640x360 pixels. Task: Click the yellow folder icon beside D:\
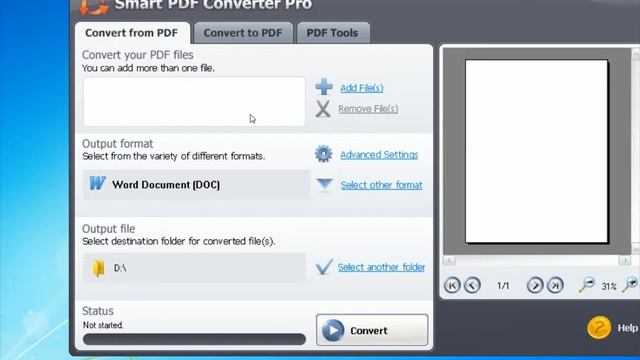click(98, 268)
